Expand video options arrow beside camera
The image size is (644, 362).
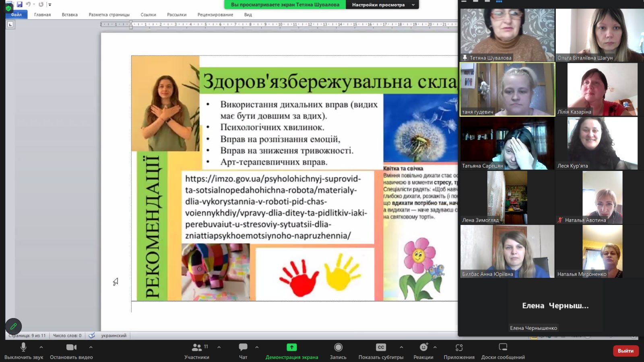point(91,347)
